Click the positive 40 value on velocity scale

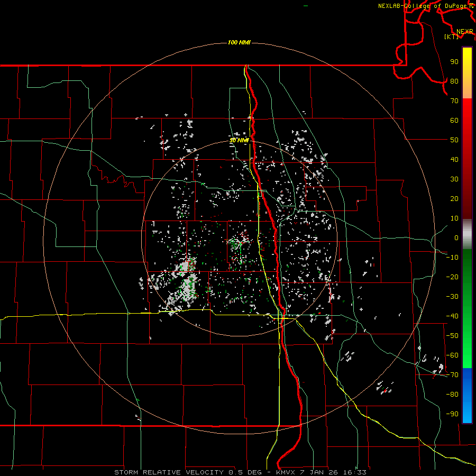pos(454,159)
